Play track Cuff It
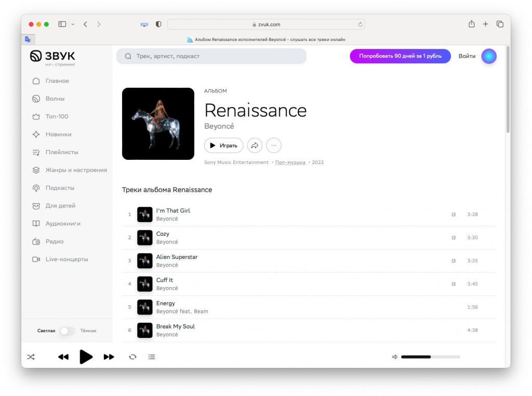Screen dimensions: 532x396 point(309,284)
